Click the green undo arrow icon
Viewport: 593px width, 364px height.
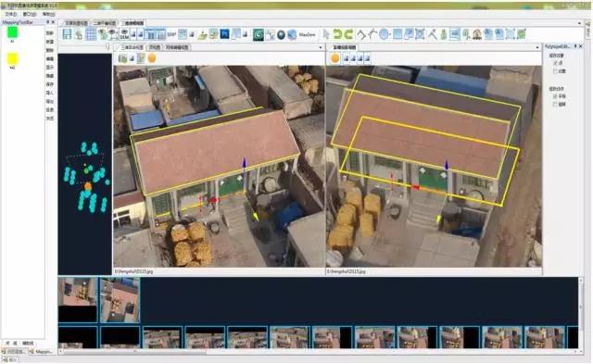[337, 34]
